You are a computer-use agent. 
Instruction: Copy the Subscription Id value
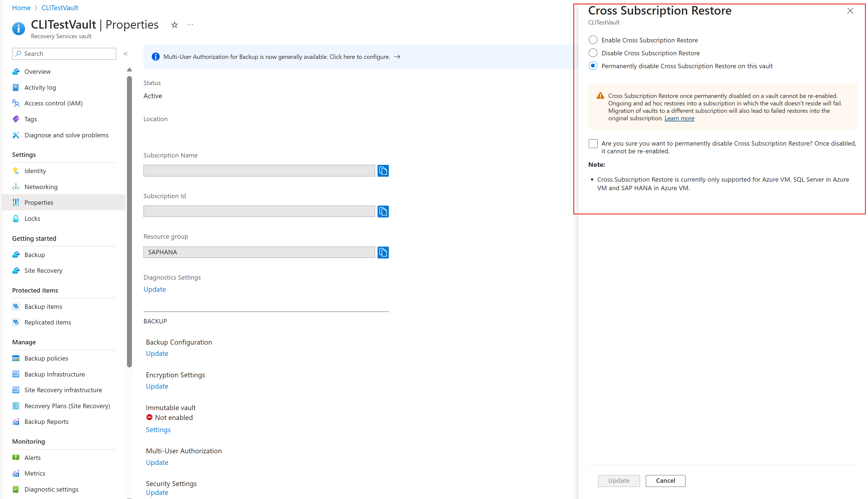(383, 211)
